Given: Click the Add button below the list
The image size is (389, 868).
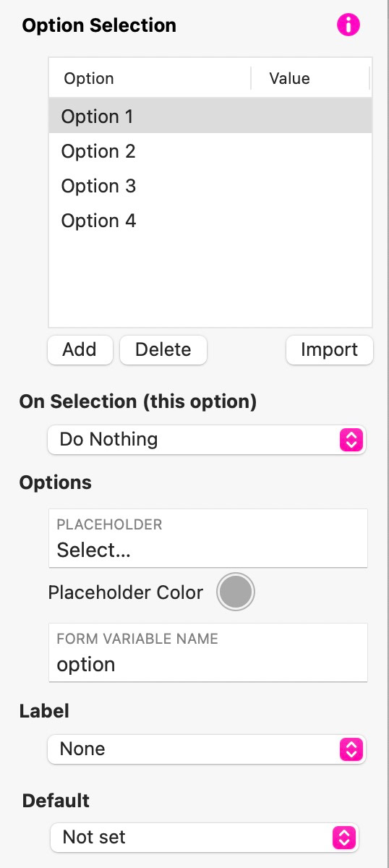Looking at the screenshot, I should click(x=80, y=350).
